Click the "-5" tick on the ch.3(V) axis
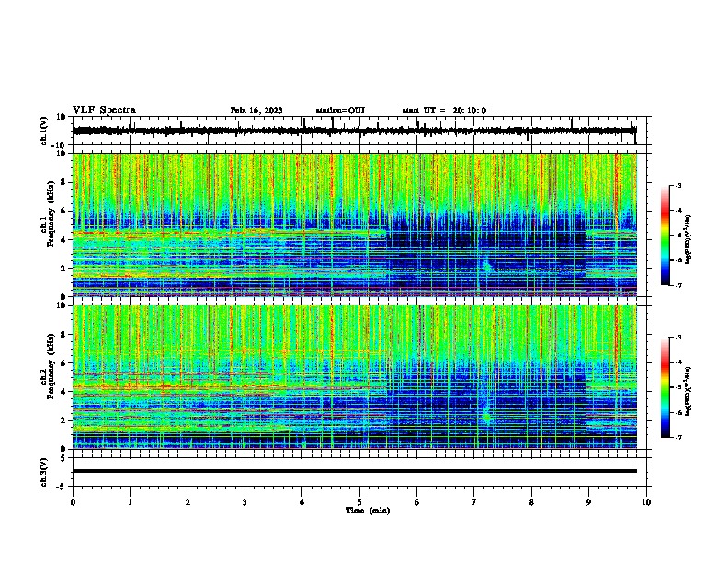Image resolution: width=728 pixels, height=563 pixels. 63,486
